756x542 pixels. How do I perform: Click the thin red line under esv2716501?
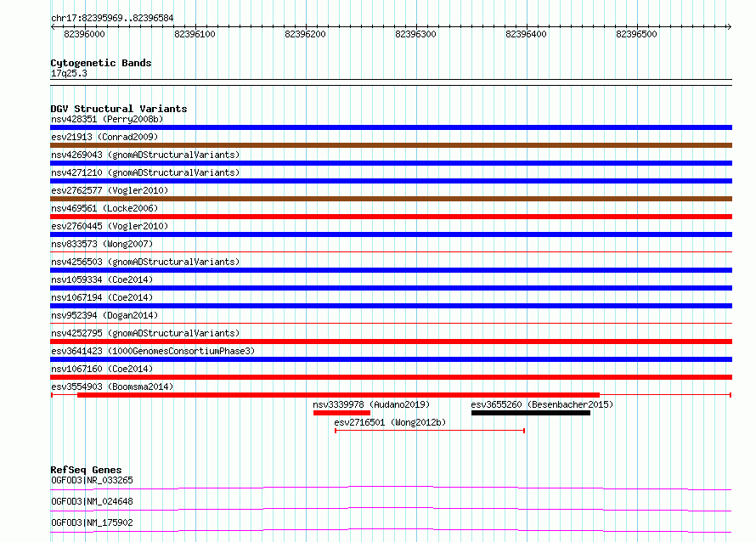430,430
